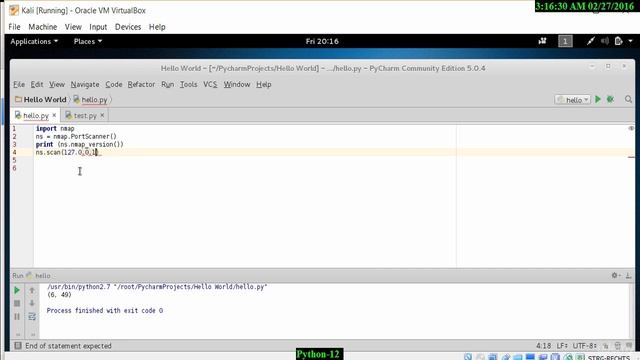Open the Tools menu
The width and height of the screenshot is (640, 360).
click(189, 84)
